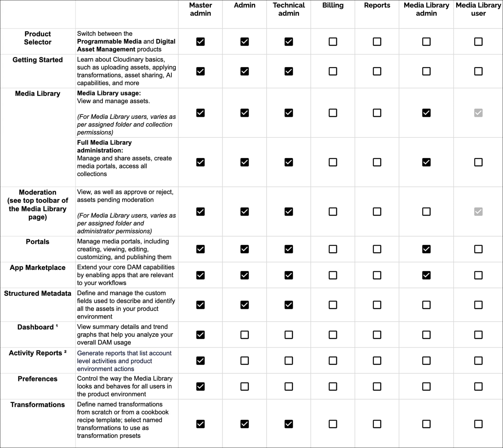The image size is (503, 448).
Task: Uncheck Master admin checkbox for Preferences
Action: pyautogui.click(x=200, y=386)
